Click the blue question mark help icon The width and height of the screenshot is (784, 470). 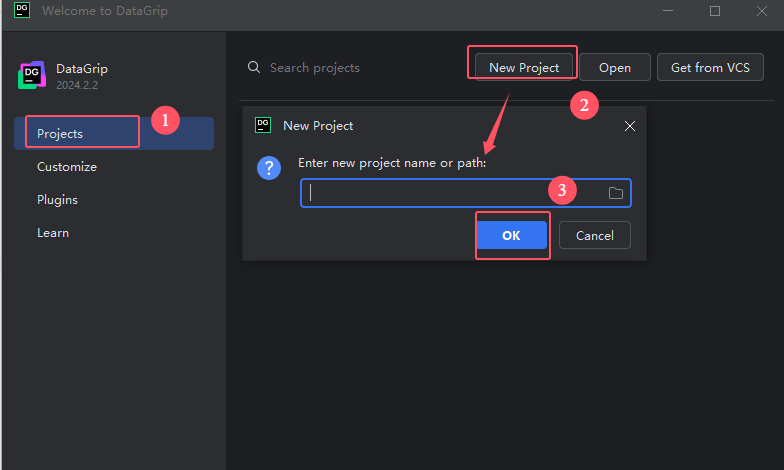click(269, 168)
